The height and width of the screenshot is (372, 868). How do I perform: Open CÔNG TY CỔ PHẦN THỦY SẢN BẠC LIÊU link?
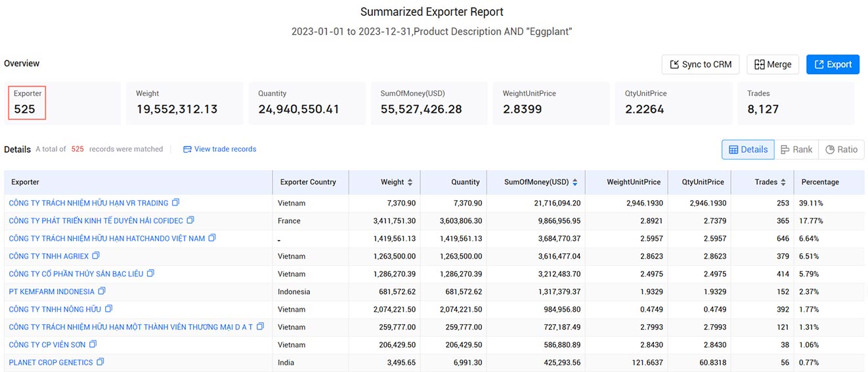coord(76,274)
